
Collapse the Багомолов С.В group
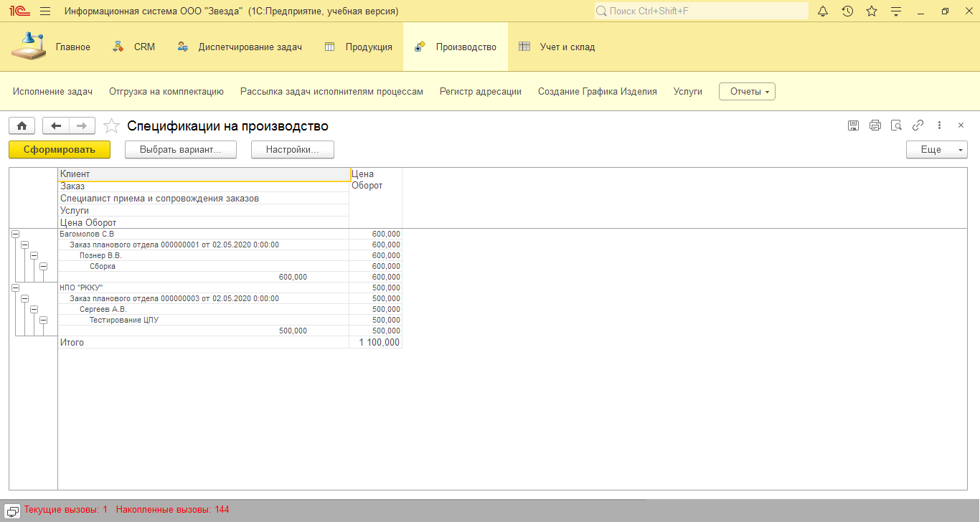click(x=15, y=234)
